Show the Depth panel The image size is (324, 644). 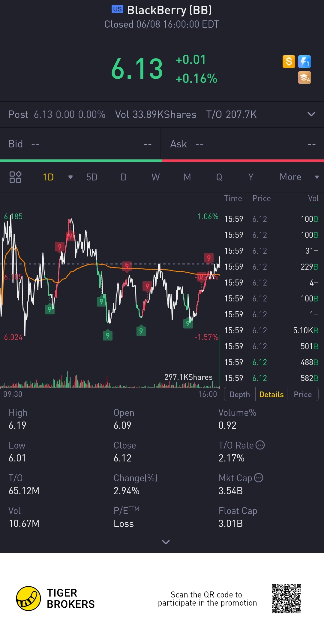coord(240,395)
